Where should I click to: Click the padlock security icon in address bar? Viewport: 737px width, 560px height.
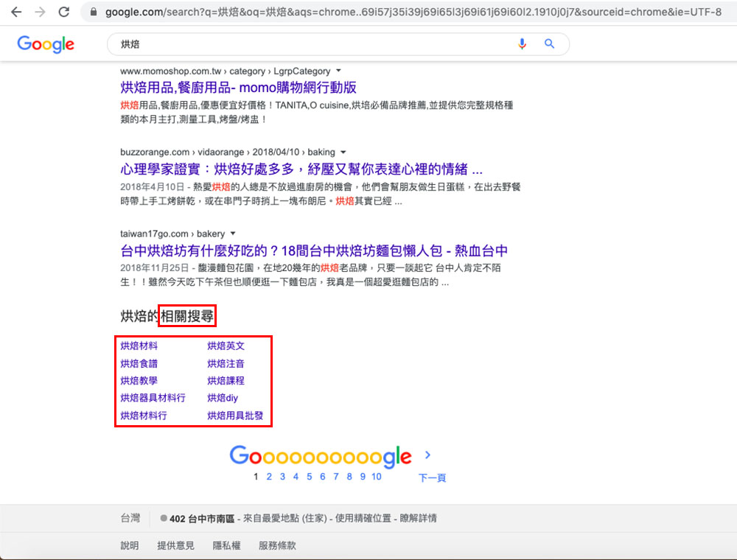[x=93, y=12]
